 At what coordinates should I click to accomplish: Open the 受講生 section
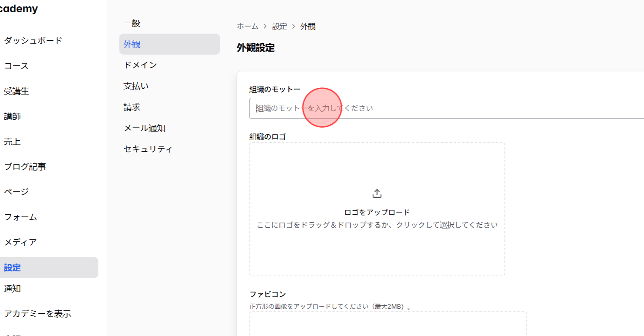point(17,91)
